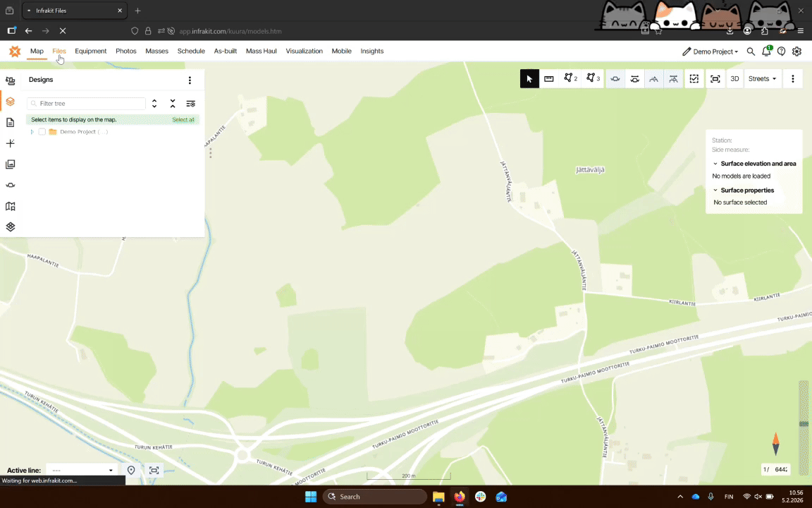Click the browser stop loading button
This screenshot has height=508, width=812.
pyautogui.click(x=63, y=31)
